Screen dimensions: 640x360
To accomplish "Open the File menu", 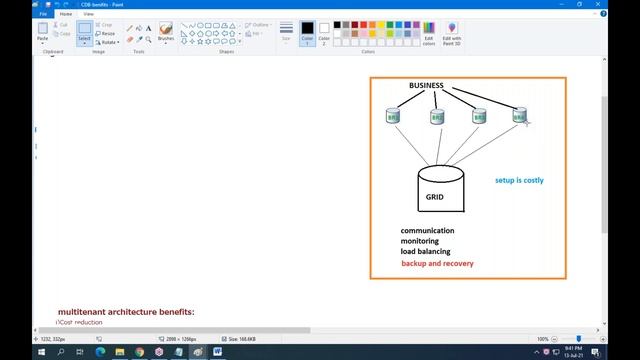I will point(43,14).
